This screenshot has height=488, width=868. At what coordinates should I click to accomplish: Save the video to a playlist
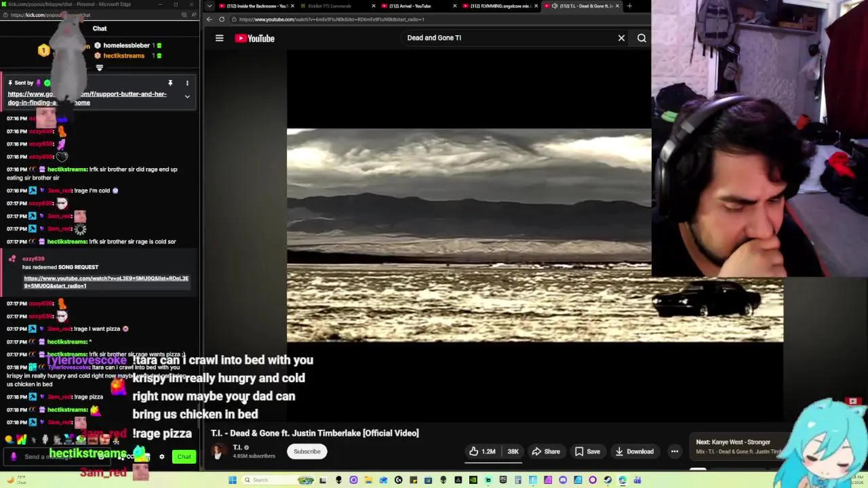pyautogui.click(x=587, y=451)
